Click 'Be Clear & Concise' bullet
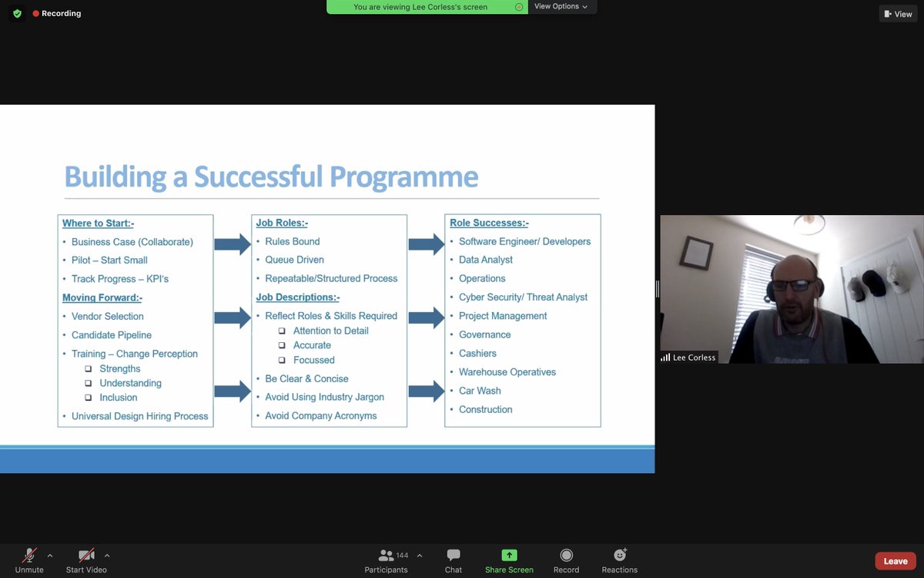This screenshot has height=578, width=924. [x=306, y=378]
